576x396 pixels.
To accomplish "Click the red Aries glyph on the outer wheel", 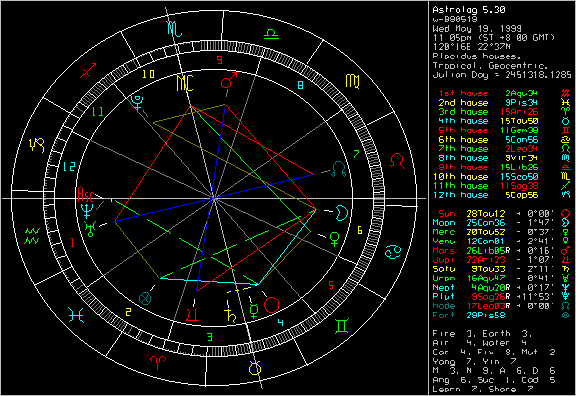I will point(158,363).
